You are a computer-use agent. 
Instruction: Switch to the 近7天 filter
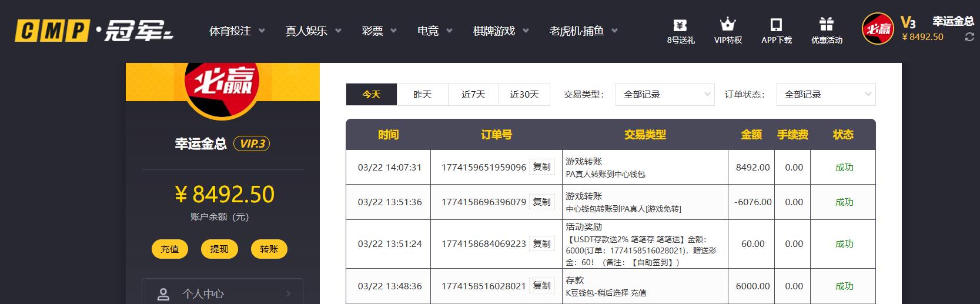tap(473, 94)
